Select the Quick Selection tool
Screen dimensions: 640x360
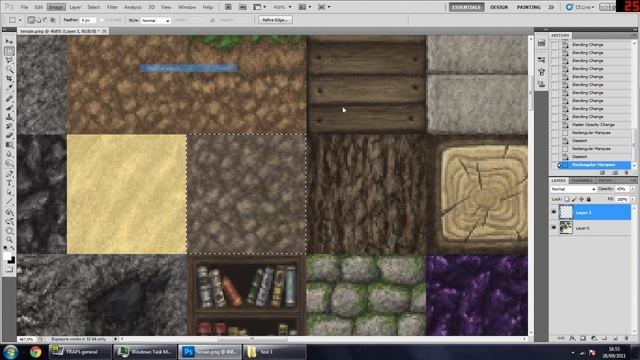click(9, 69)
